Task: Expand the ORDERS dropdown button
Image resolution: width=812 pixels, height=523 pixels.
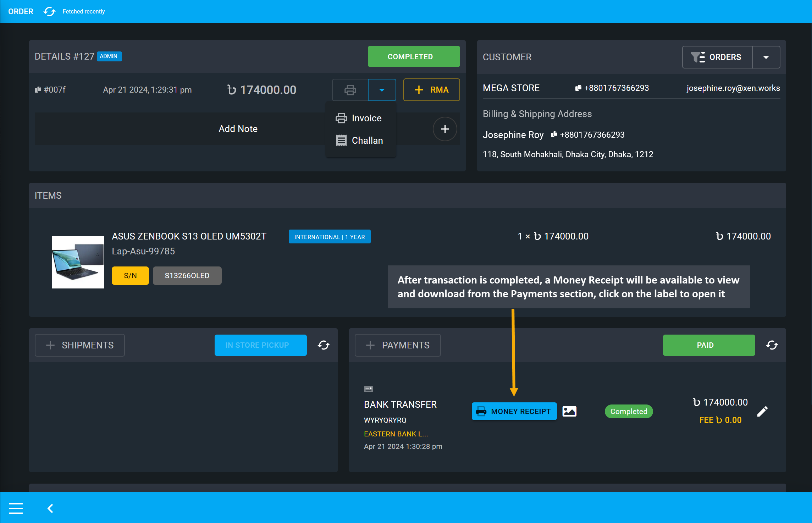Action: [766, 57]
